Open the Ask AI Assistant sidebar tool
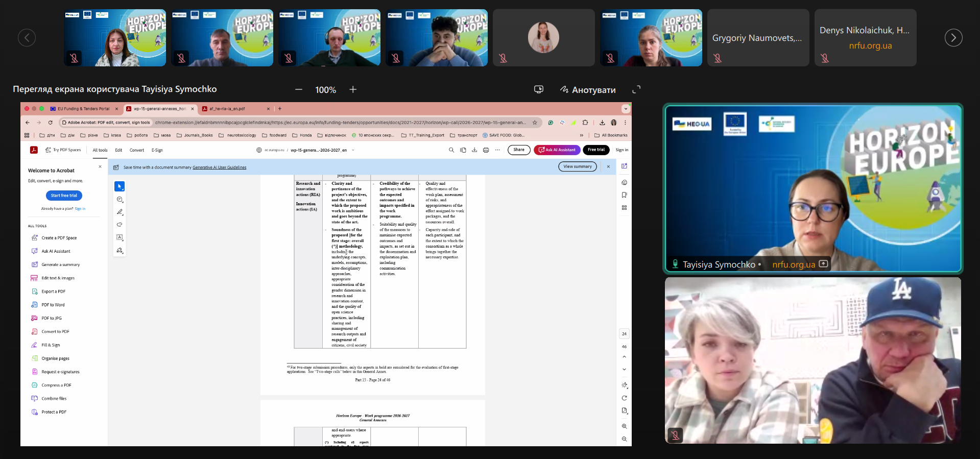980x459 pixels. tap(56, 251)
